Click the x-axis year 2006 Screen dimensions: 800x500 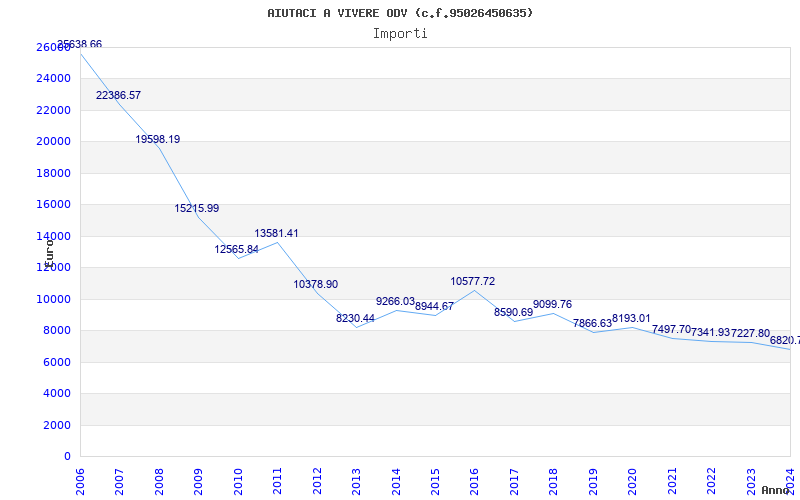coord(80,481)
